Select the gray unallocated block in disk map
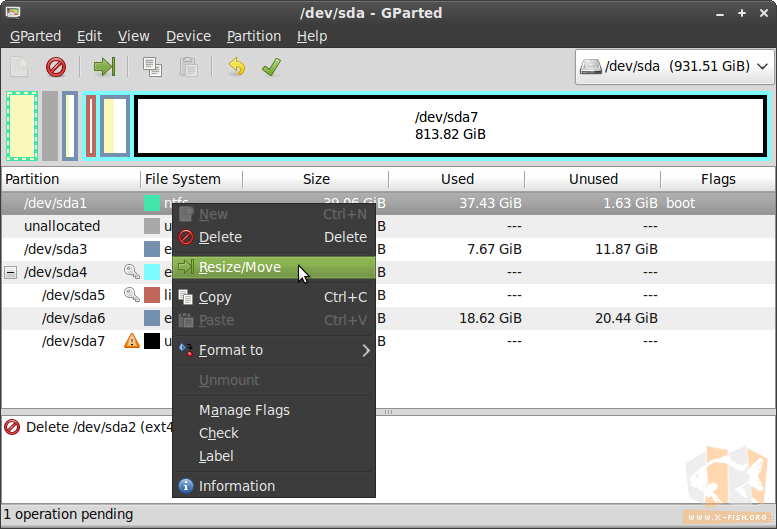 50,126
